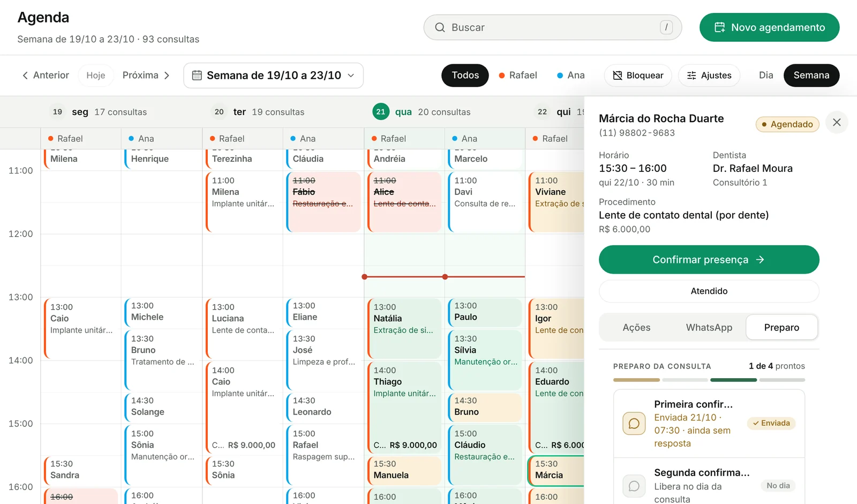Open Sônia 15:00 Manutenção appointment
Image resolution: width=857 pixels, height=504 pixels.
162,455
